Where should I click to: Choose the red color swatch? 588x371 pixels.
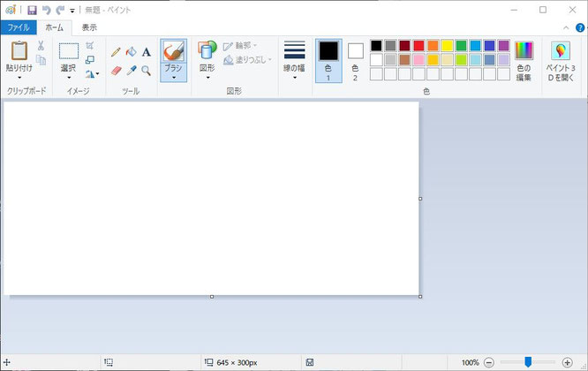(x=419, y=45)
